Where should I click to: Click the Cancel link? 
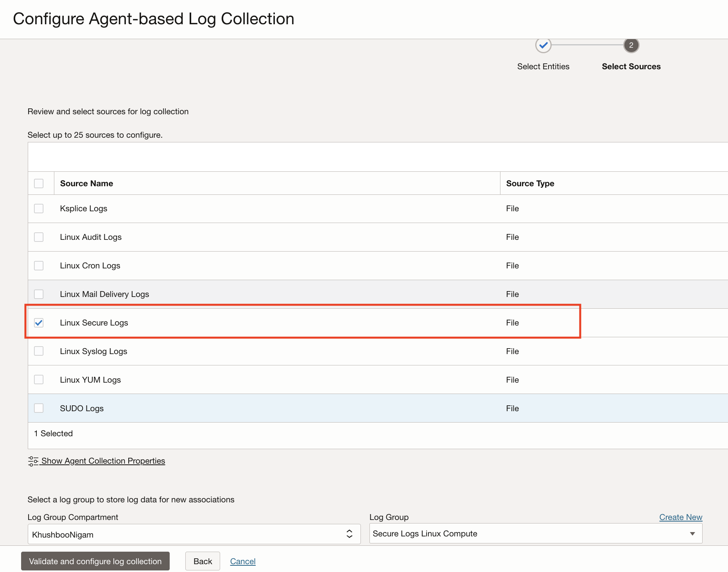(242, 561)
